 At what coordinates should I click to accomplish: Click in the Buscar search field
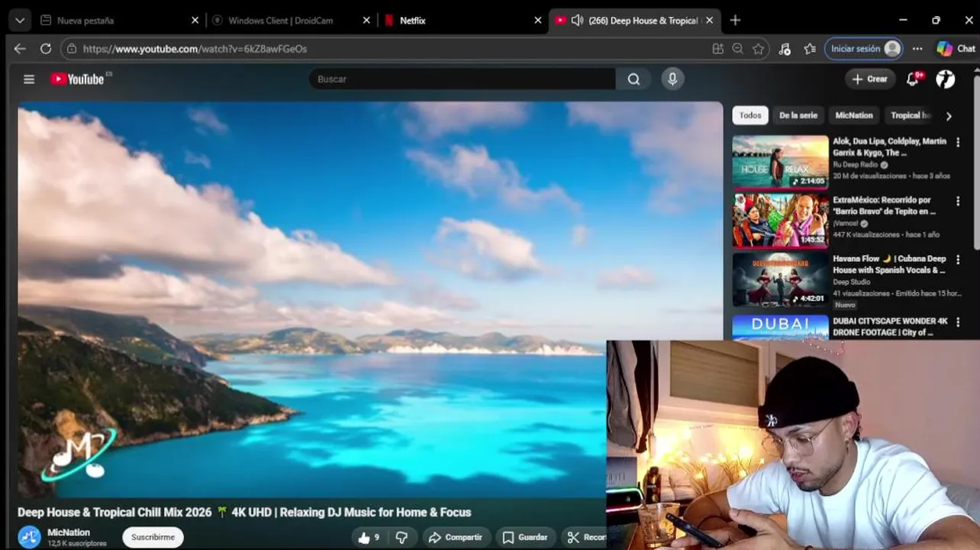463,79
